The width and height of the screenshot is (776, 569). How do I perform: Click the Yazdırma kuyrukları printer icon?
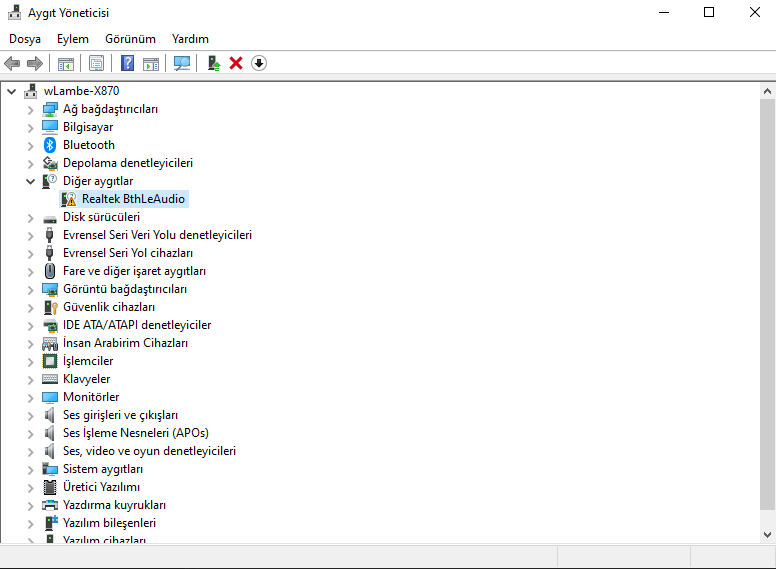click(50, 505)
